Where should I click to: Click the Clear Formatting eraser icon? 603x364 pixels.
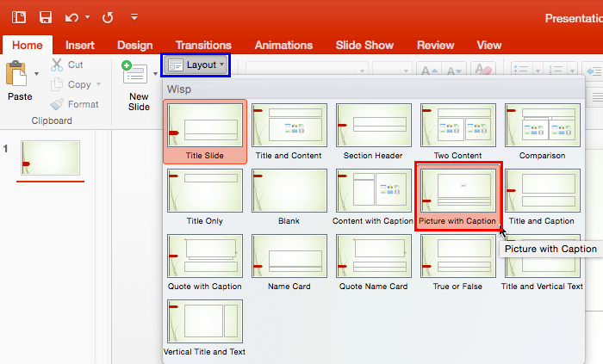483,69
